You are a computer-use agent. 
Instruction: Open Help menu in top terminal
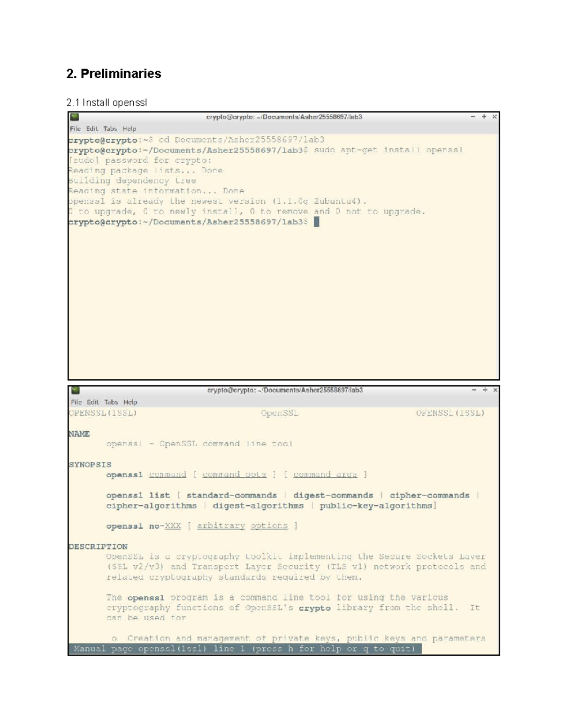129,129
